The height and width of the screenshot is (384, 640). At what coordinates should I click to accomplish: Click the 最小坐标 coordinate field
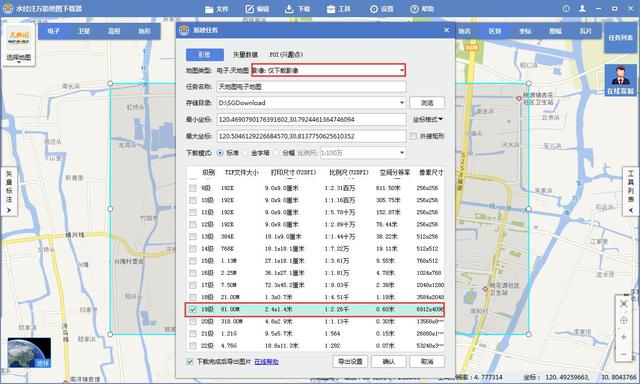click(x=311, y=120)
